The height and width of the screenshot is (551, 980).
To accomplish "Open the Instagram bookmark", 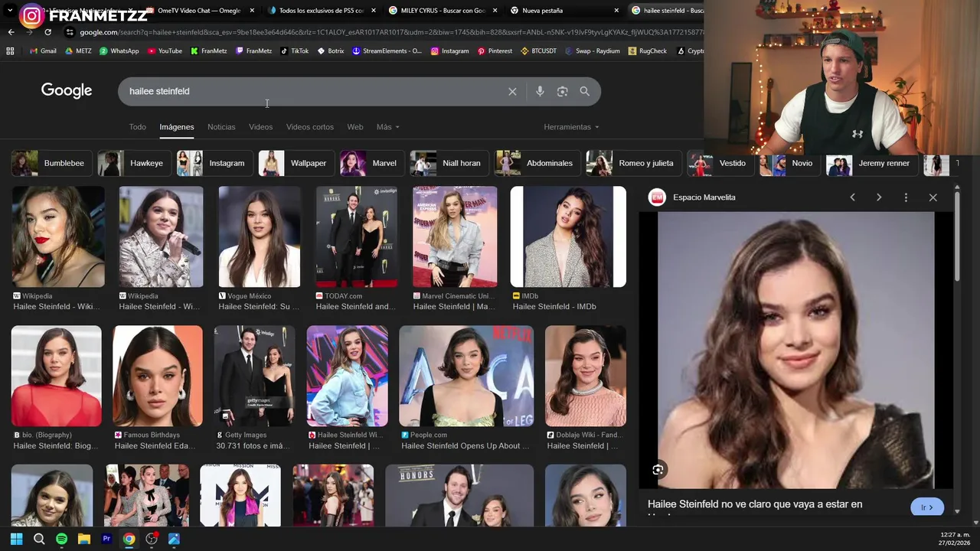I will tap(449, 51).
